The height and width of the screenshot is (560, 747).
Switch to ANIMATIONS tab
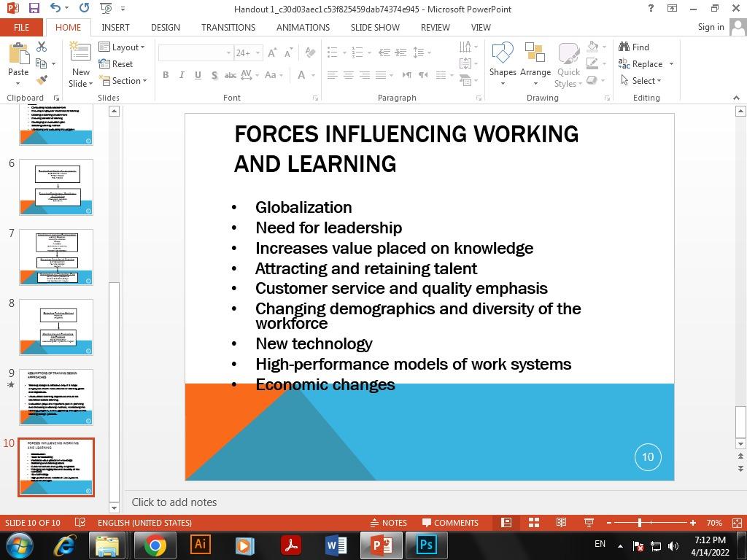coord(303,27)
